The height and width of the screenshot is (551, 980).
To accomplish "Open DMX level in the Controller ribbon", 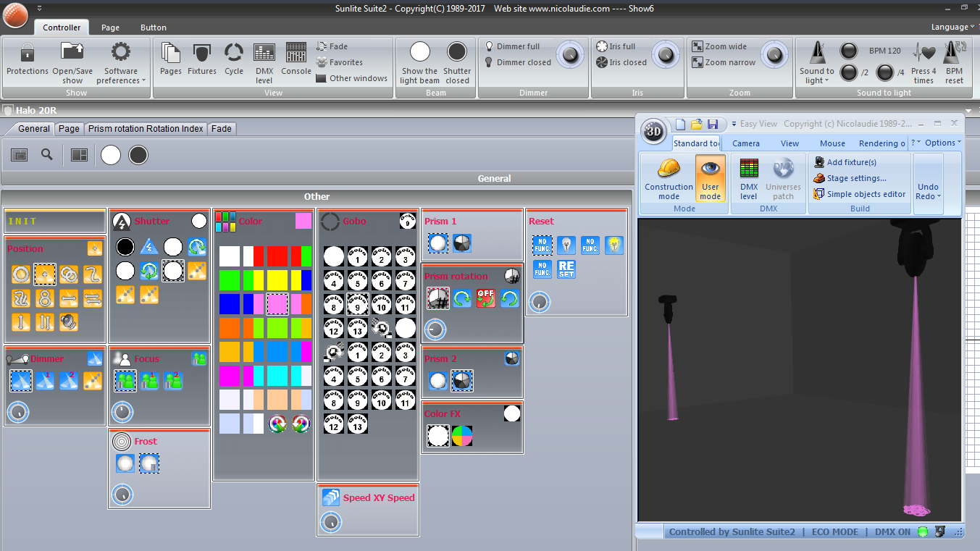I will (x=264, y=62).
